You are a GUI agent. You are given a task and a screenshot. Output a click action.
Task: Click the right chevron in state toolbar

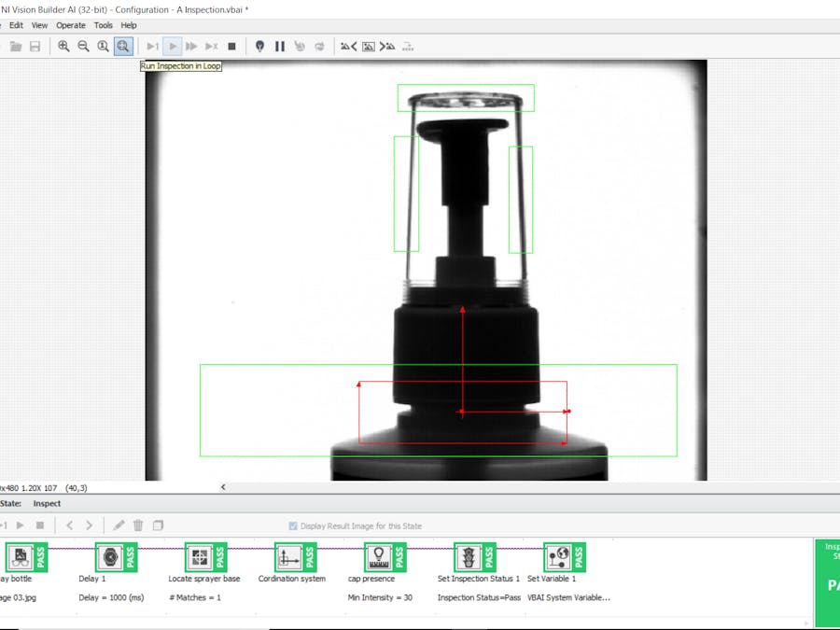click(x=89, y=525)
